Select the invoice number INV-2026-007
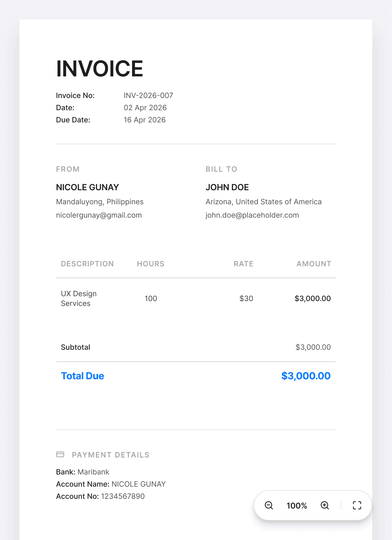The height and width of the screenshot is (540, 392). click(x=148, y=96)
